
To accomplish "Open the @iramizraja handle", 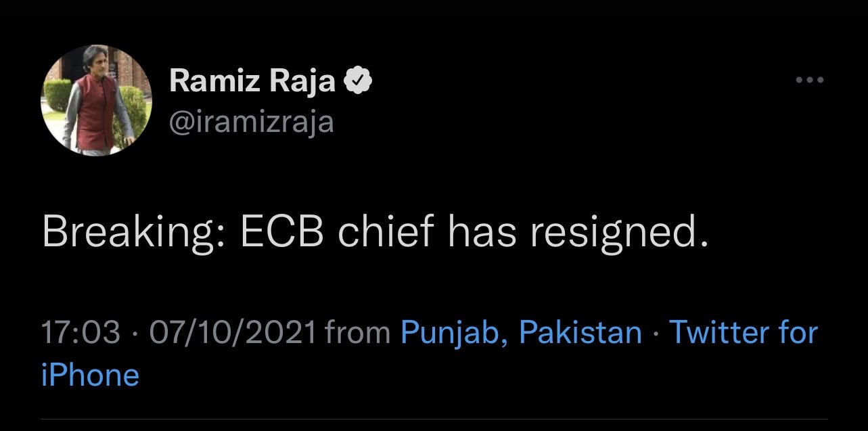I will [x=251, y=122].
